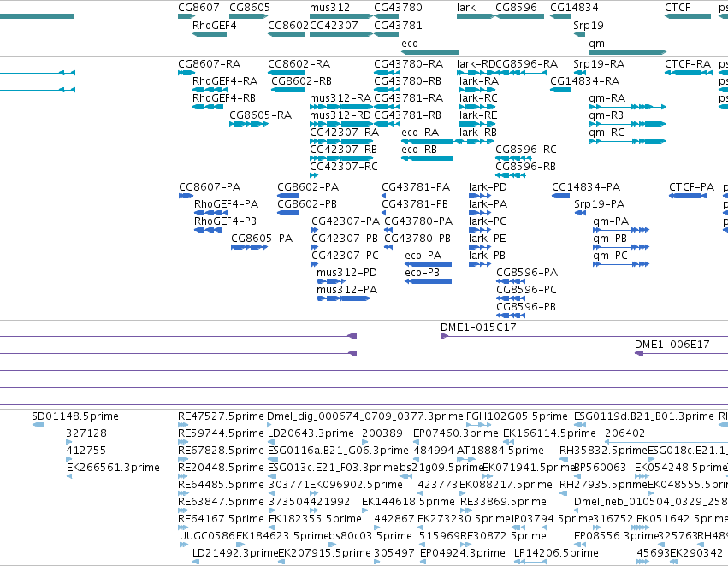Select the mus312-PA protein
This screenshot has width=728, height=566.
[343, 298]
